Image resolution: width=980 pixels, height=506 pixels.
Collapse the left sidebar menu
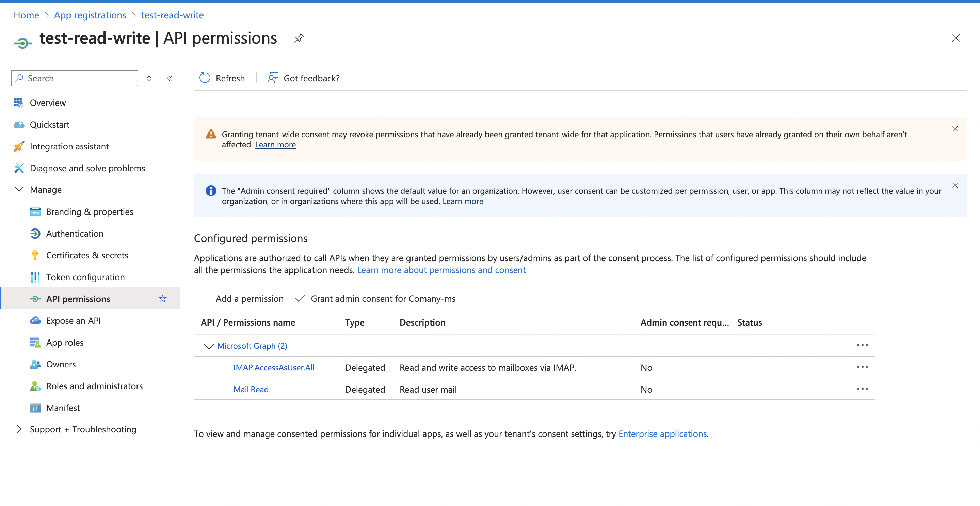[170, 78]
